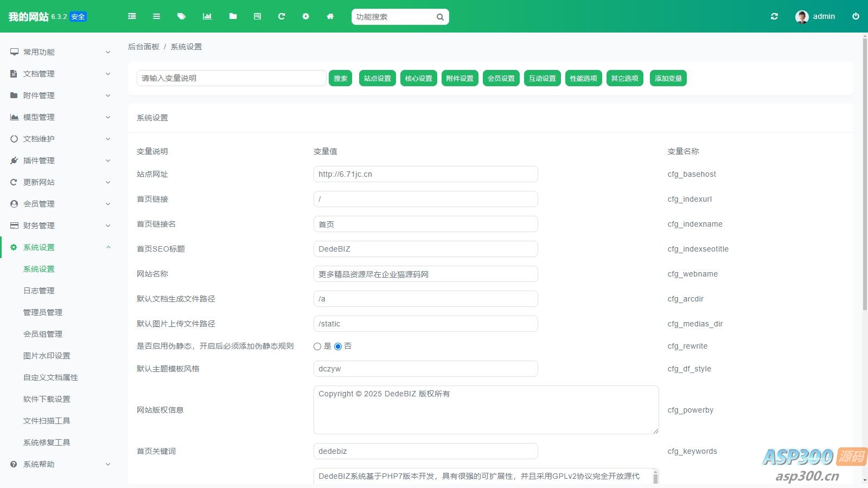Image resolution: width=868 pixels, height=488 pixels.
Task: Click the gear icon in top toolbar
Action: tap(305, 16)
